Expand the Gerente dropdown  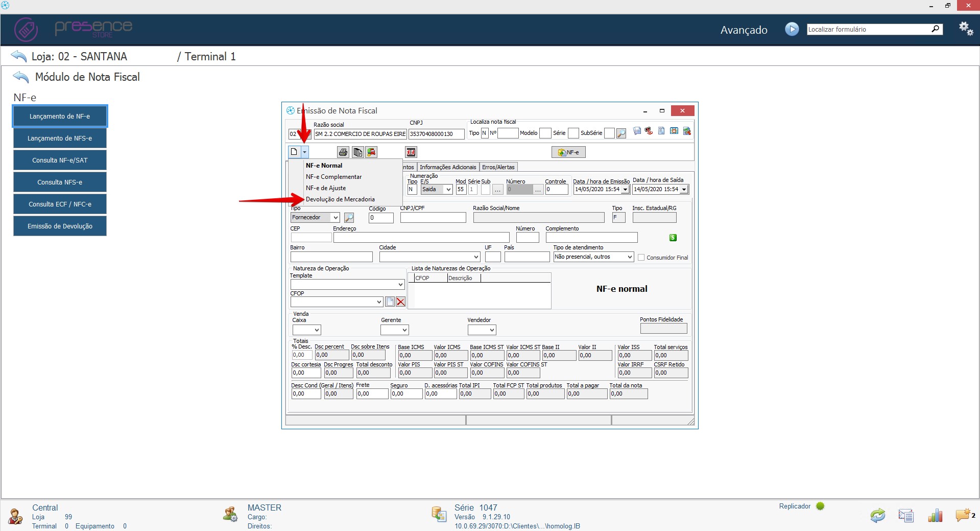(404, 330)
